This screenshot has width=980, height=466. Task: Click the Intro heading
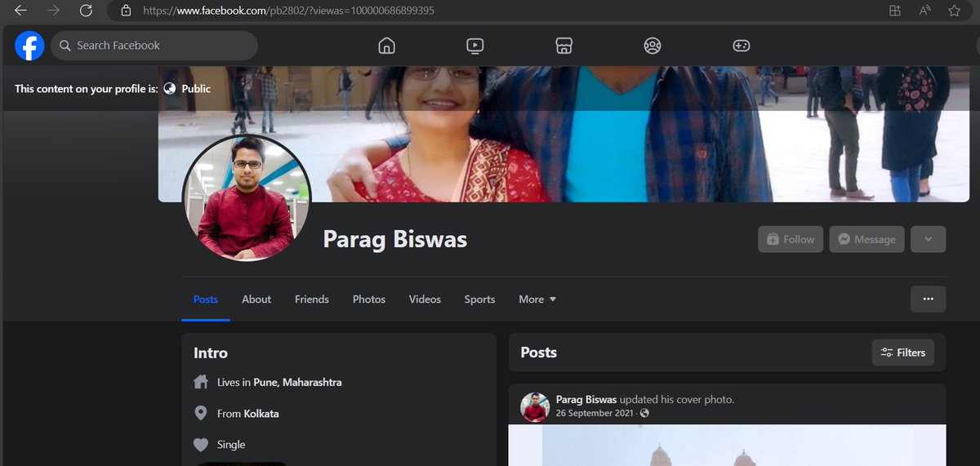[211, 353]
